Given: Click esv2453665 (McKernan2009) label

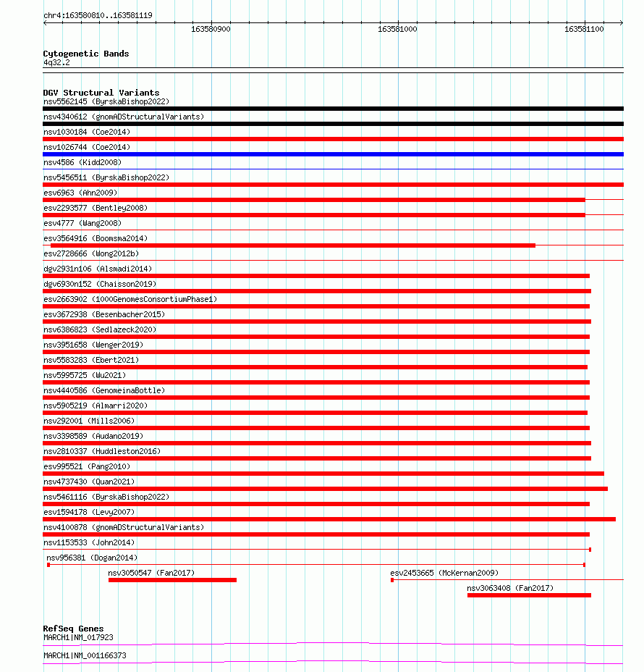Looking at the screenshot, I should coord(444,573).
